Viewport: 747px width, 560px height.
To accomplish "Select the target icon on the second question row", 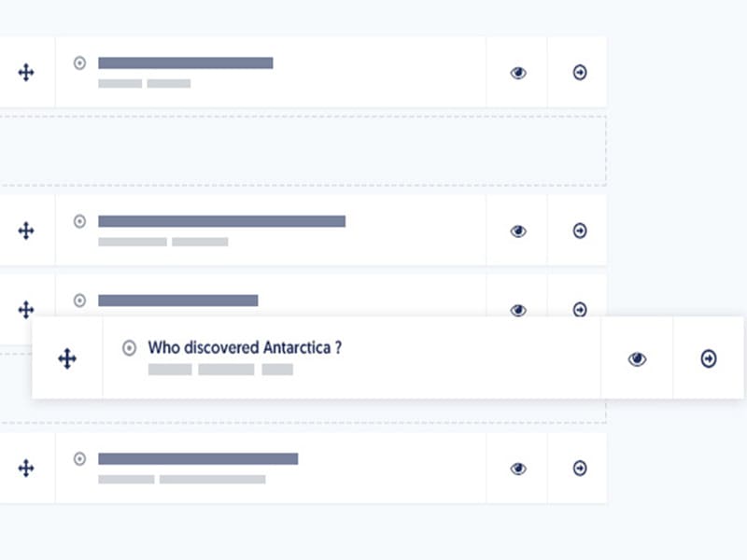I will [x=79, y=222].
